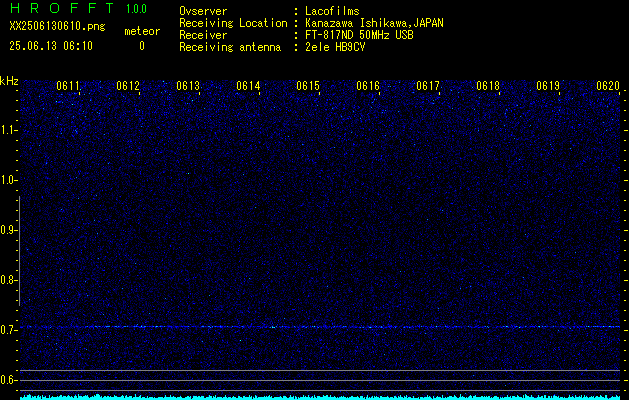Click the version number 1.0.0
This screenshot has height=400, width=629.
136,8
